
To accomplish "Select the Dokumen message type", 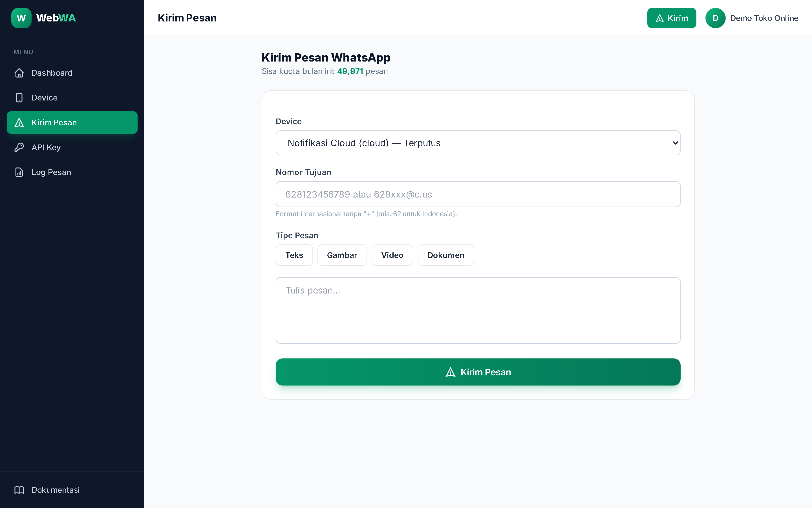I will (x=445, y=255).
